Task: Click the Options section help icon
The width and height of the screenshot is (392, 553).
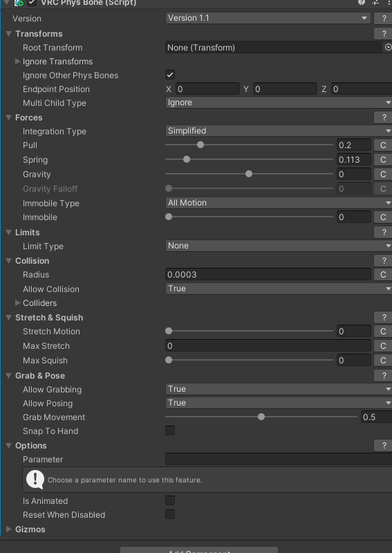Action: coord(383,446)
